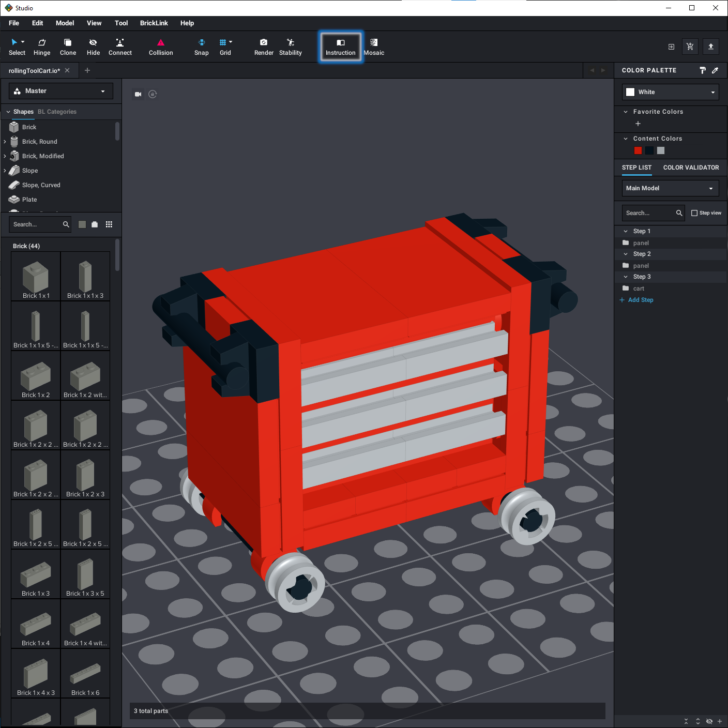Open the Render tool
Image resolution: width=728 pixels, height=728 pixels.
[x=264, y=47]
